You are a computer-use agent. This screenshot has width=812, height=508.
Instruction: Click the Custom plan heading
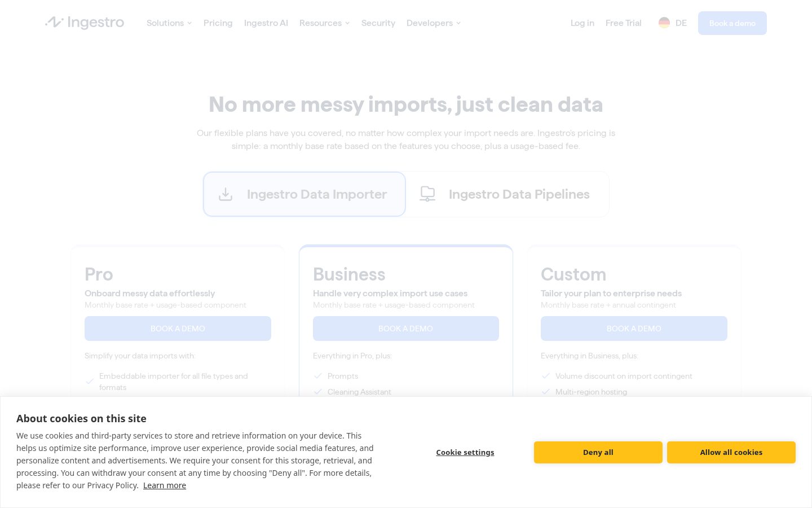click(x=573, y=274)
